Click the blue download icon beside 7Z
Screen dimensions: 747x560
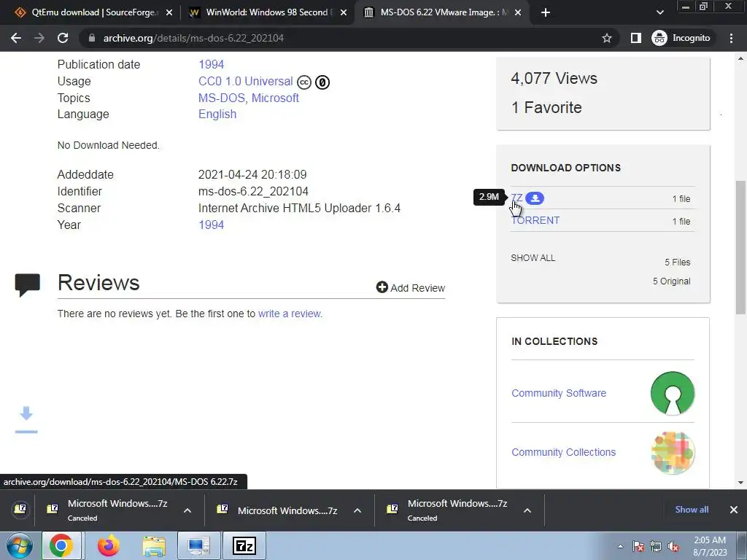535,198
